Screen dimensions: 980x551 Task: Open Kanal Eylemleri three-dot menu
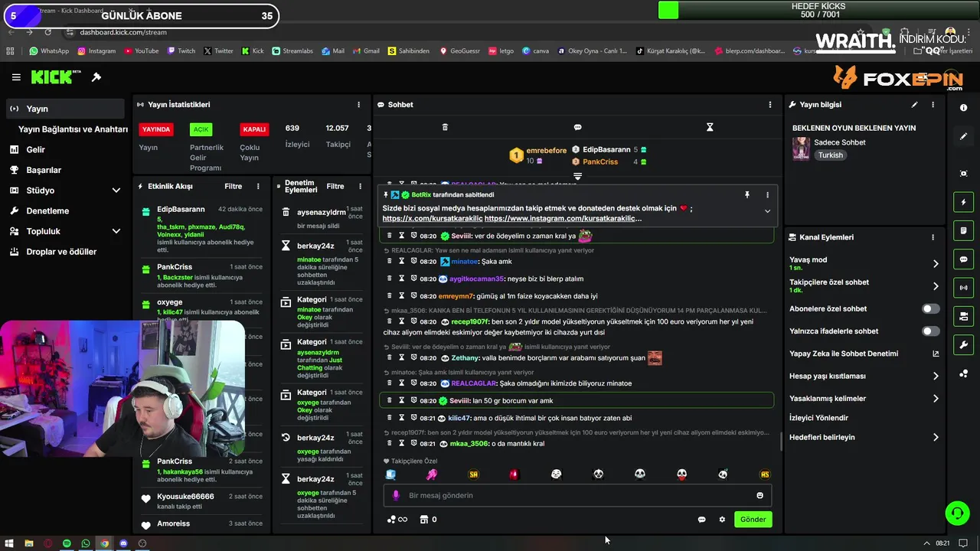[933, 237]
